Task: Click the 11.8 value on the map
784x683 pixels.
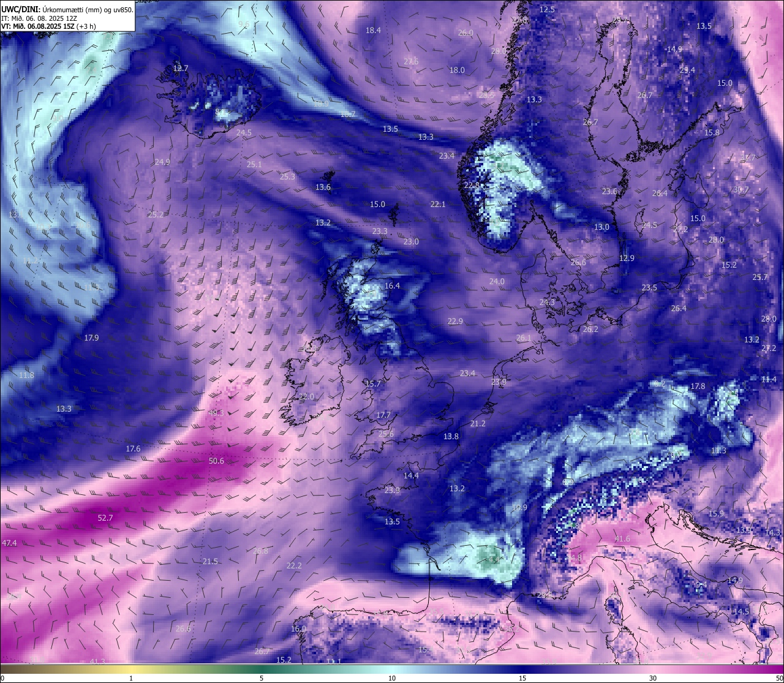Action: pyautogui.click(x=26, y=375)
